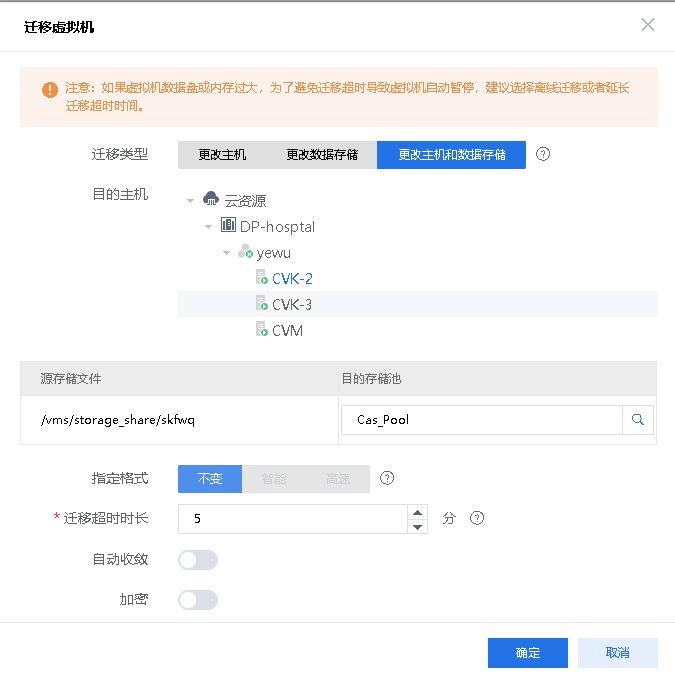This screenshot has width=675, height=678.
Task: Switch to 更改数据存储 migration type
Action: click(322, 155)
